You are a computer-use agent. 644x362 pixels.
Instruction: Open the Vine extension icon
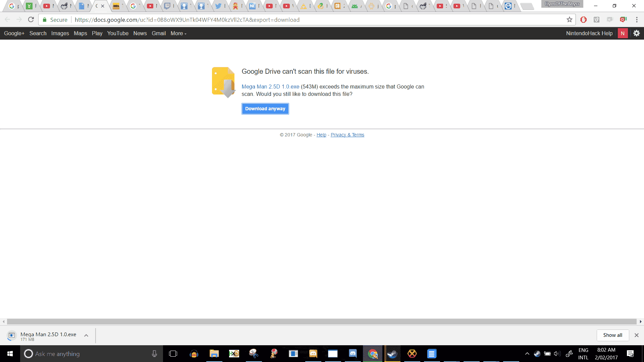(x=597, y=20)
